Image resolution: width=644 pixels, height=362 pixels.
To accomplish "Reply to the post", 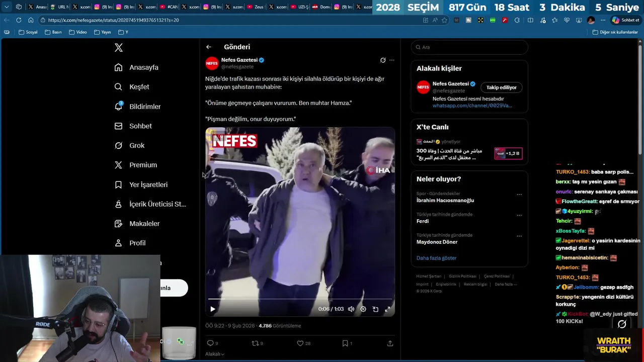I will click(212, 343).
